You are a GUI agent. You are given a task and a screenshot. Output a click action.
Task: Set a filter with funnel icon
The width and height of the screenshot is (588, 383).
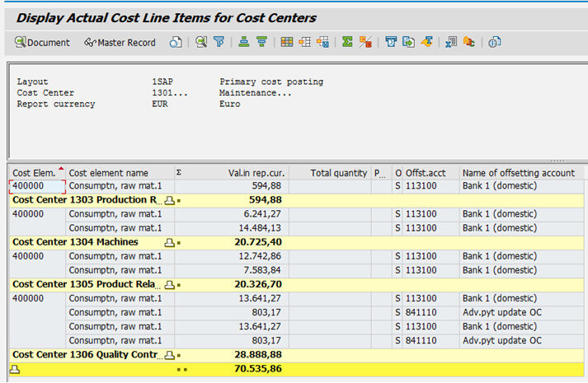click(x=219, y=42)
